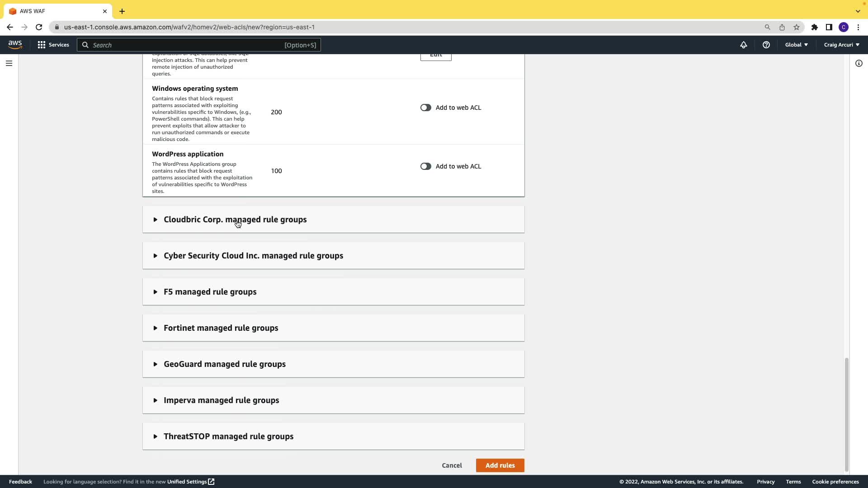Enable WordPress application rule toggle

pos(425,166)
